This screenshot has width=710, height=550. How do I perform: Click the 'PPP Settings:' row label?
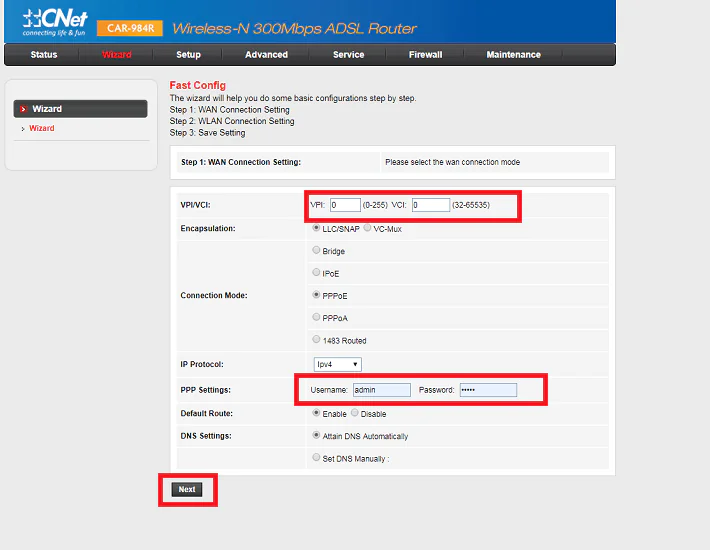(x=206, y=390)
